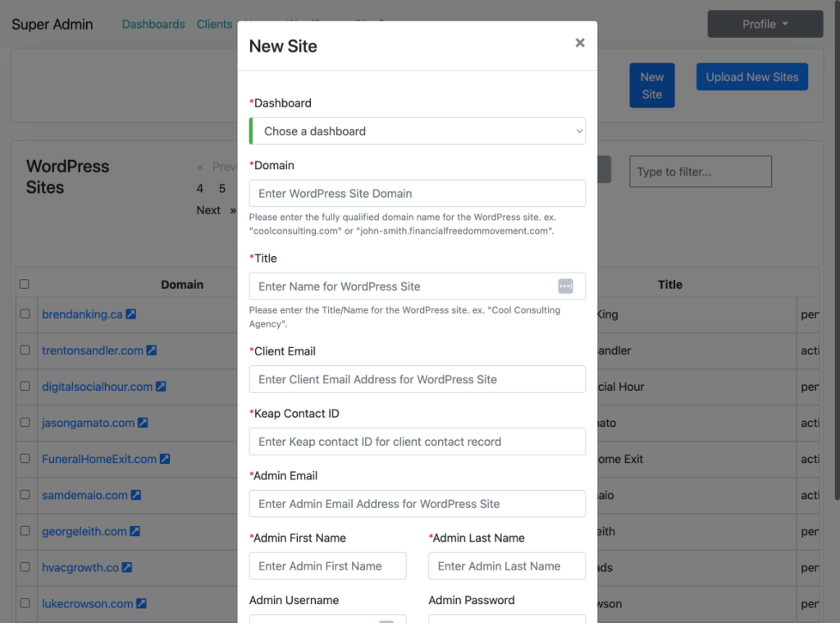Viewport: 840px width, 623px height.
Task: Open the FuneralHomeExit.com domain link
Action: (x=99, y=459)
